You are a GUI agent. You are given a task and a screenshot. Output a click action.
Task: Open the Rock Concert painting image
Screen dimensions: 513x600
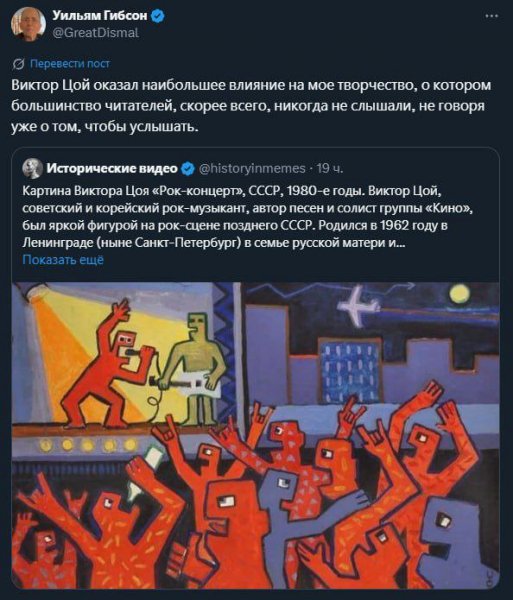click(x=255, y=435)
